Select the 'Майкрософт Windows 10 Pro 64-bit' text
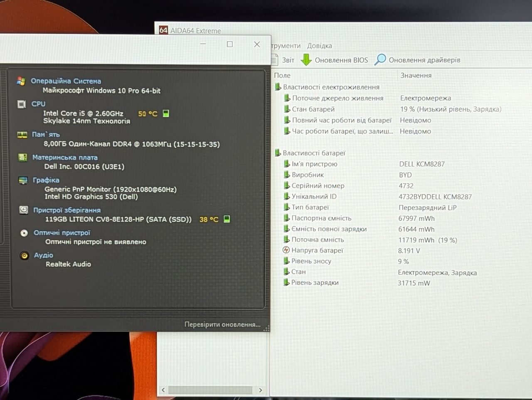This screenshot has height=400, width=532. pos(101,91)
